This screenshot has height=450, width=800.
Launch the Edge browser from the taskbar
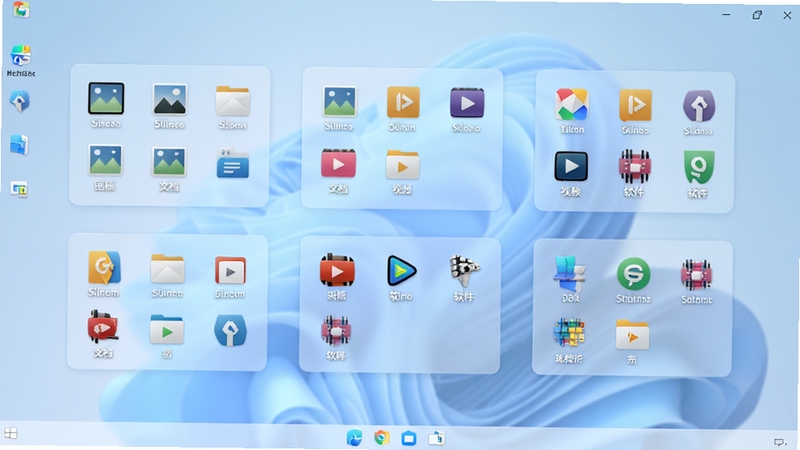pyautogui.click(x=354, y=438)
